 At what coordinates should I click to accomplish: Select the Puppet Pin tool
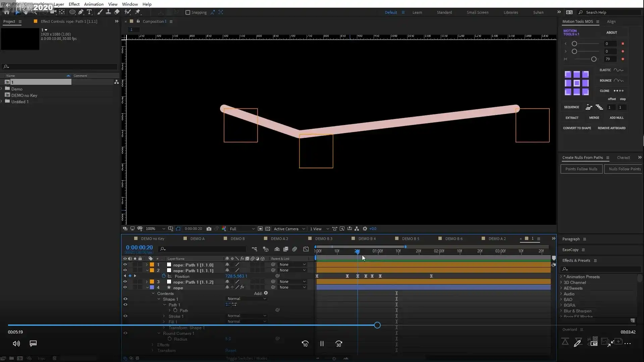(138, 12)
